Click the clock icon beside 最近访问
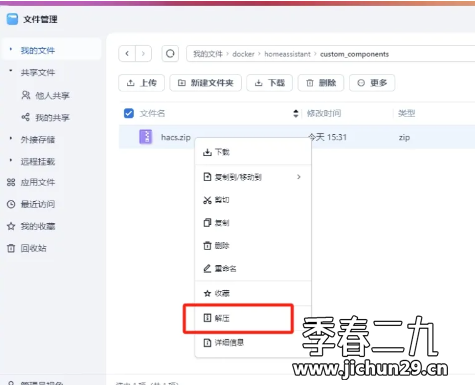This screenshot has height=385, width=475. 11,204
